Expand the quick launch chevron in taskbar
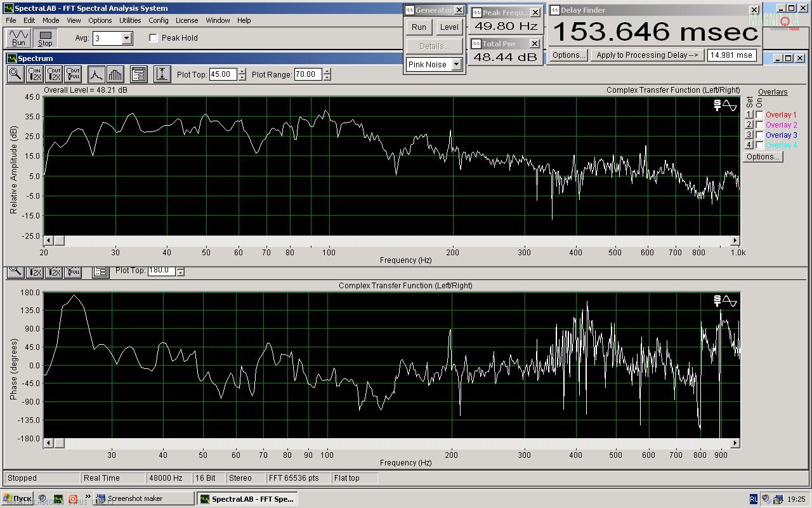Viewport: 812px width, 508px height. pyautogui.click(x=88, y=497)
